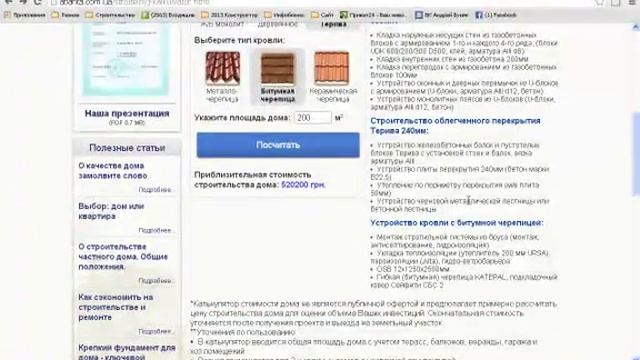The image size is (640, 360).
Task: Open the Приложения apps shortcut in bookmarks bar
Action: pyautogui.click(x=25, y=15)
